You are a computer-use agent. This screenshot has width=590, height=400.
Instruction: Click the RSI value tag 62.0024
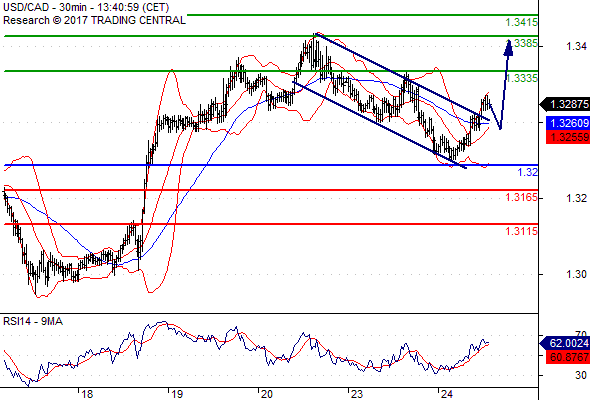565,343
